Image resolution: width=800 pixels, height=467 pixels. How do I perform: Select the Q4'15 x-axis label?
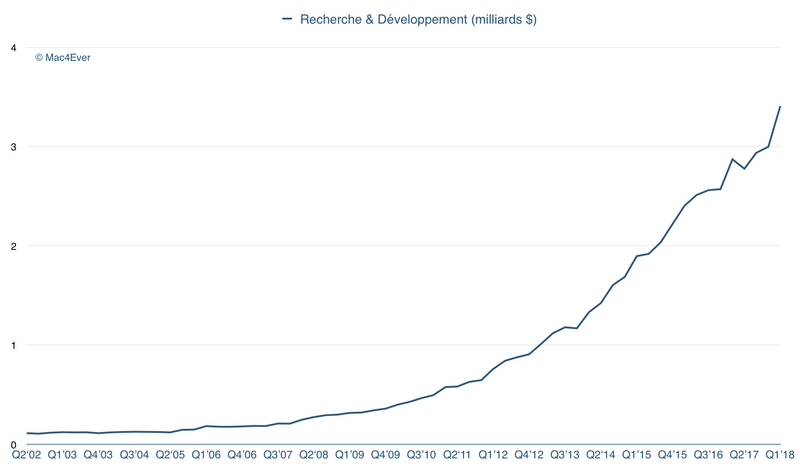pos(672,455)
